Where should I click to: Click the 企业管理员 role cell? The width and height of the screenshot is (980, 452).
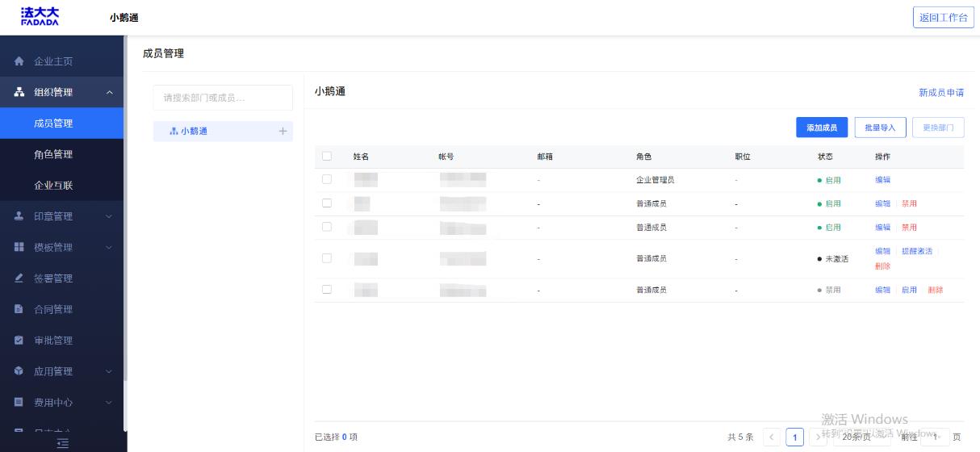(655, 180)
